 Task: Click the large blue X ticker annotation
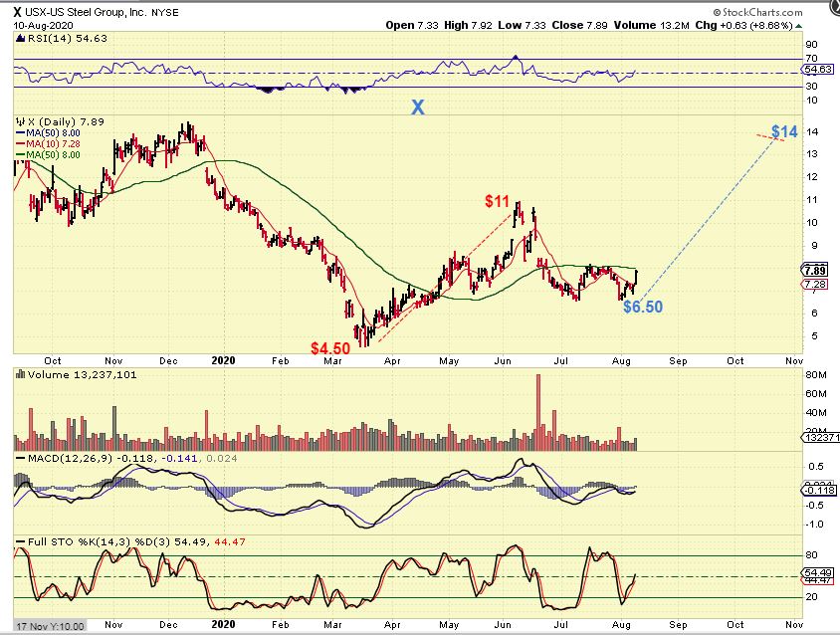(x=418, y=107)
